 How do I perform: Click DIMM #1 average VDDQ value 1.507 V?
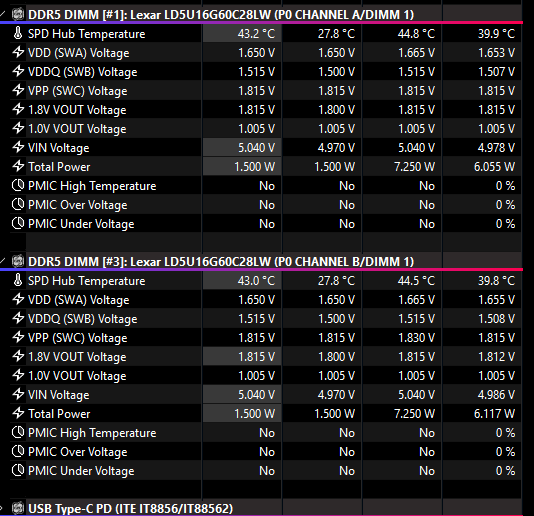point(496,72)
